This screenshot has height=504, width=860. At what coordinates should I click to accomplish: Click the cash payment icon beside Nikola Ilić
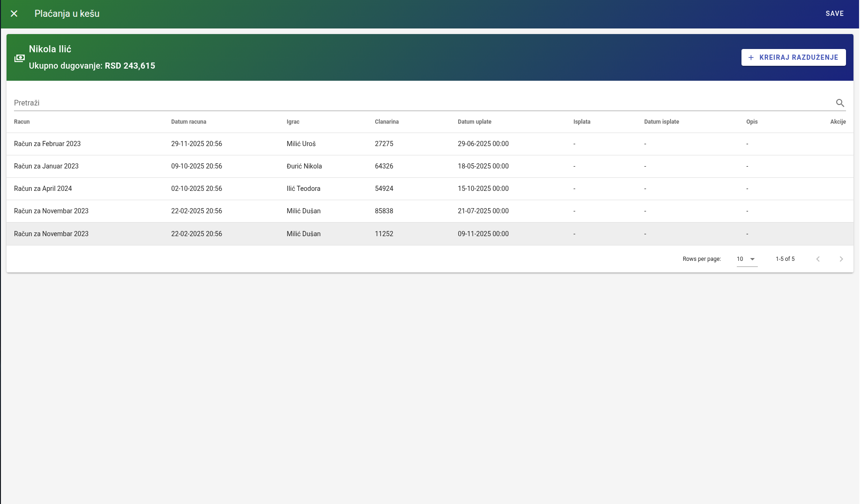20,58
